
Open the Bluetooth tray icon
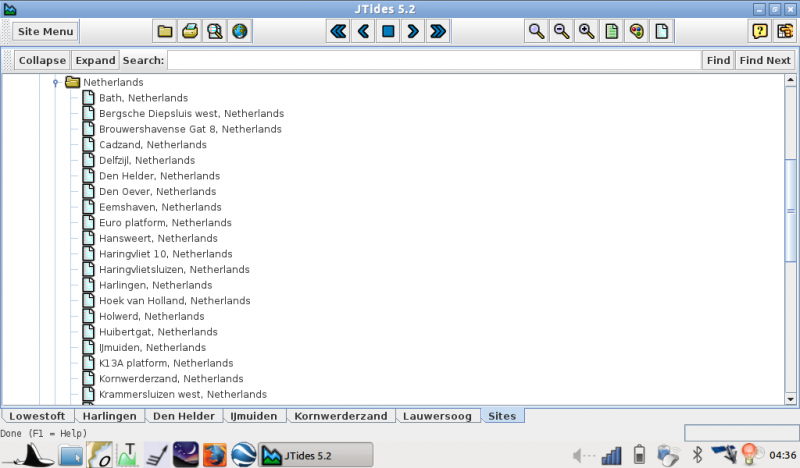click(x=697, y=455)
